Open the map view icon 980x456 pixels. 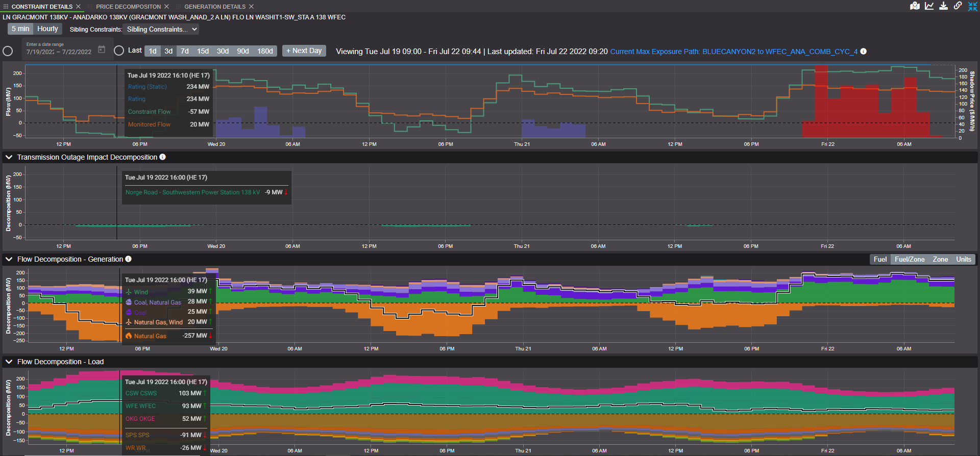coord(915,6)
